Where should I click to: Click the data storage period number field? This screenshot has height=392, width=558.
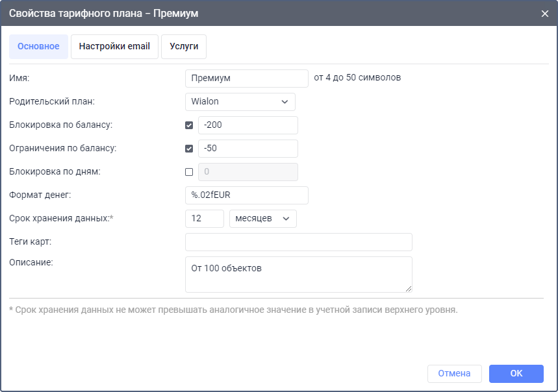coord(204,219)
